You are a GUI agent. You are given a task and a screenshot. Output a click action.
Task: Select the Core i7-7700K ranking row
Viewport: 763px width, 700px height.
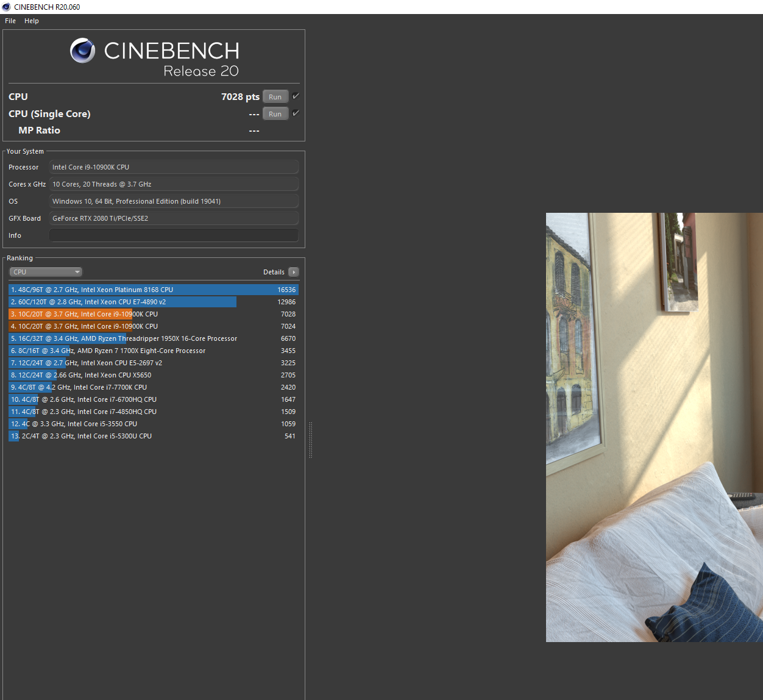click(154, 387)
